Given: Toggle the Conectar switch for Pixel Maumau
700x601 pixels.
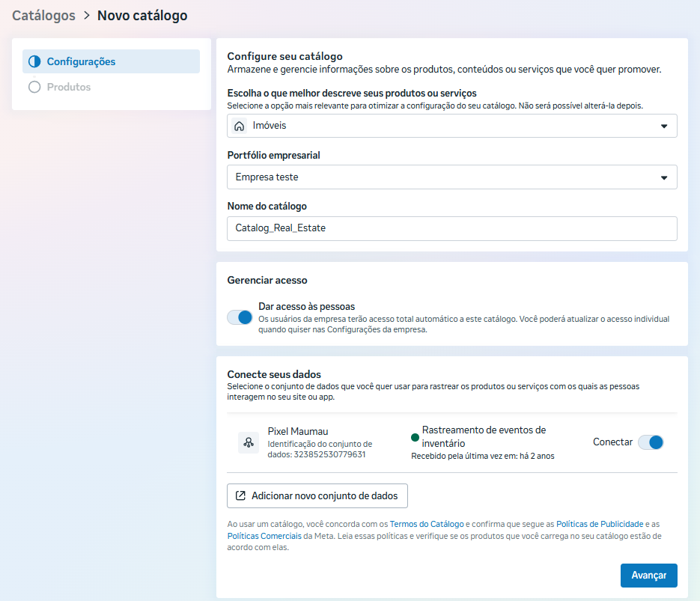Looking at the screenshot, I should click(651, 442).
